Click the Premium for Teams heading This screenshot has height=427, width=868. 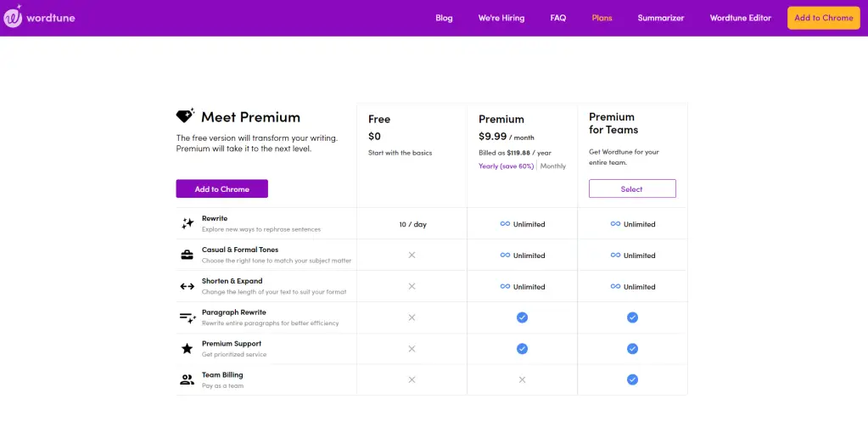pos(613,123)
